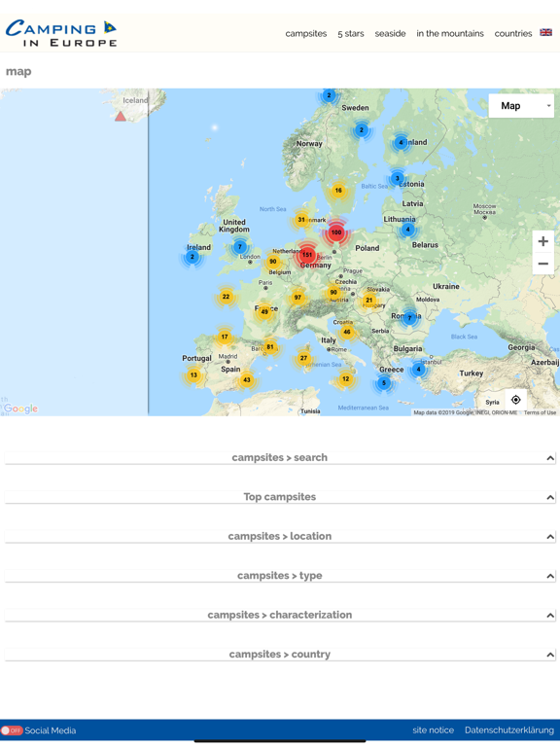
Task: Click the Google logo on the map
Action: coord(21,409)
